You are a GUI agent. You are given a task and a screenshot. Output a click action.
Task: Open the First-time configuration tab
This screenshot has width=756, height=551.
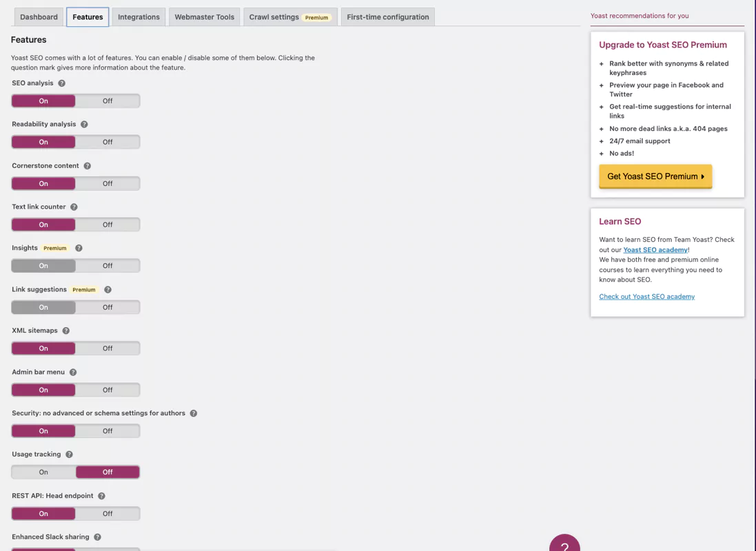click(387, 17)
